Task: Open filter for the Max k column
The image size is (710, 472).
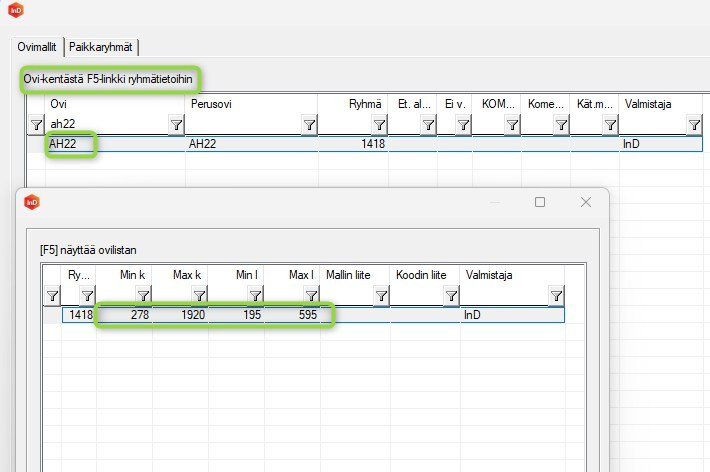Action: [199, 296]
